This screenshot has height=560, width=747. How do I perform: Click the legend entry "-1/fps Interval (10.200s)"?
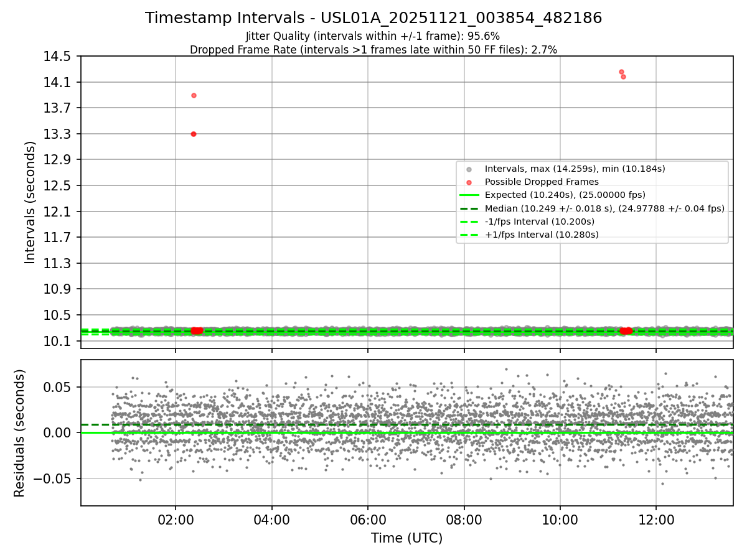pos(540,222)
